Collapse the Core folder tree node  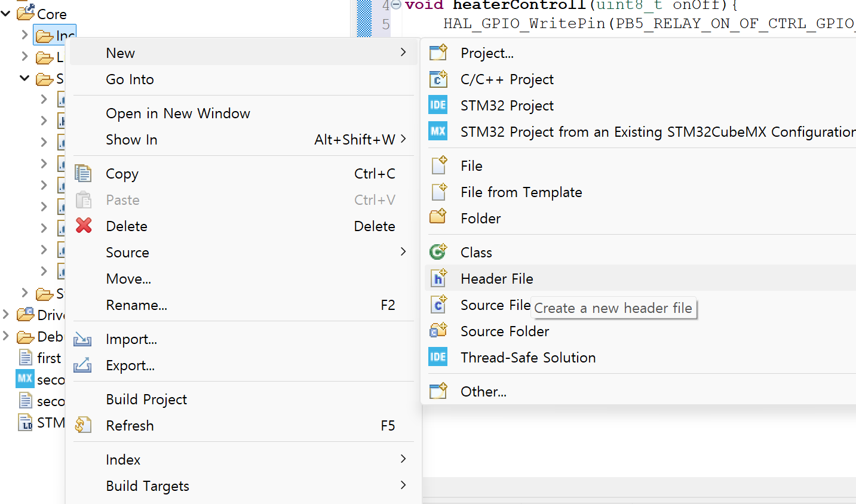6,13
